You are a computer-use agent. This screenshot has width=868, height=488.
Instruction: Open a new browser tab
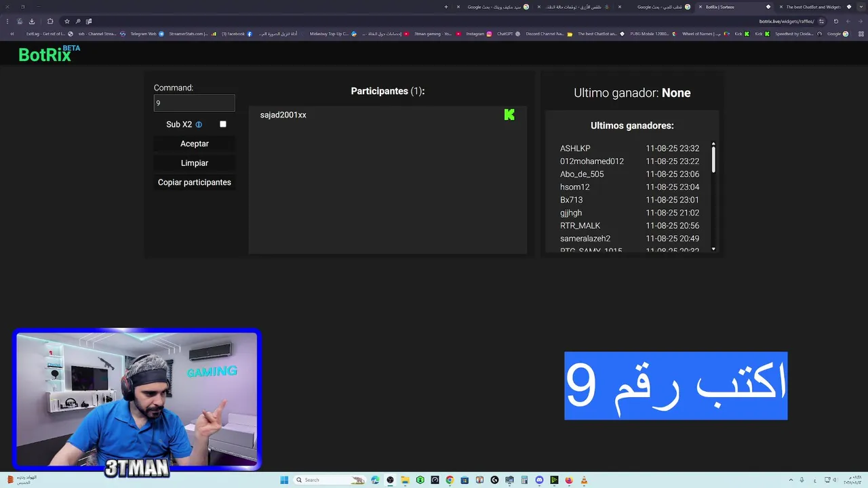446,7
